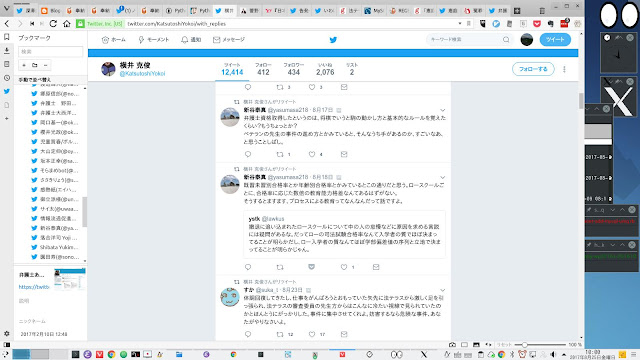Viewport: 640px width, 360px height.
Task: Go to the browser home page
Action: pos(67,24)
